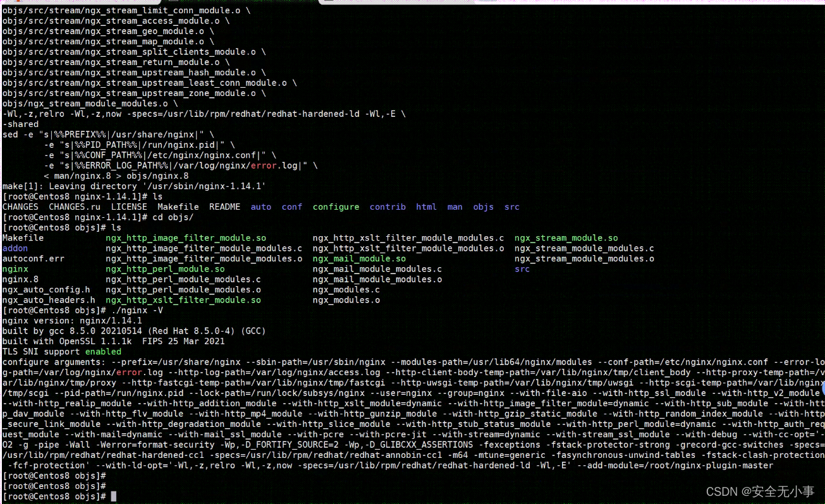This screenshot has width=825, height=504.
Task: Select ngx_http_perl_module.so entry
Action: click(x=165, y=269)
